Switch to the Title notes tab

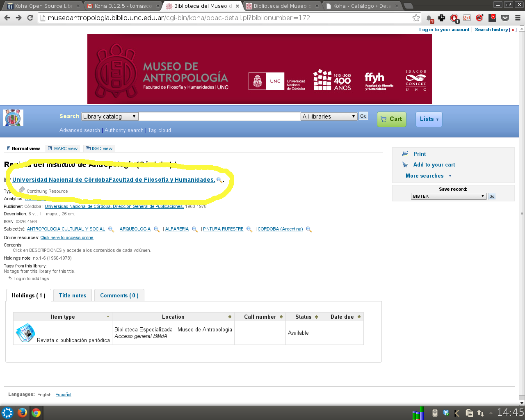[x=73, y=295]
